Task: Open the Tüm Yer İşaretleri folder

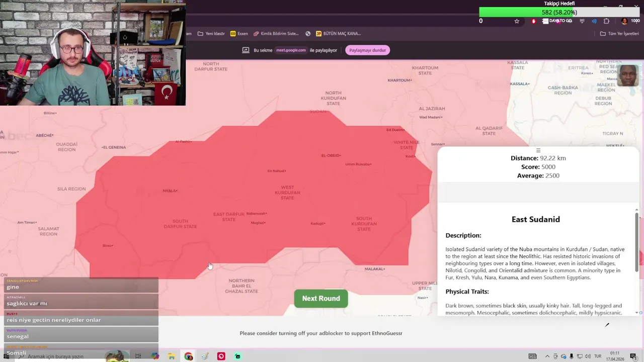Action: [x=619, y=34]
